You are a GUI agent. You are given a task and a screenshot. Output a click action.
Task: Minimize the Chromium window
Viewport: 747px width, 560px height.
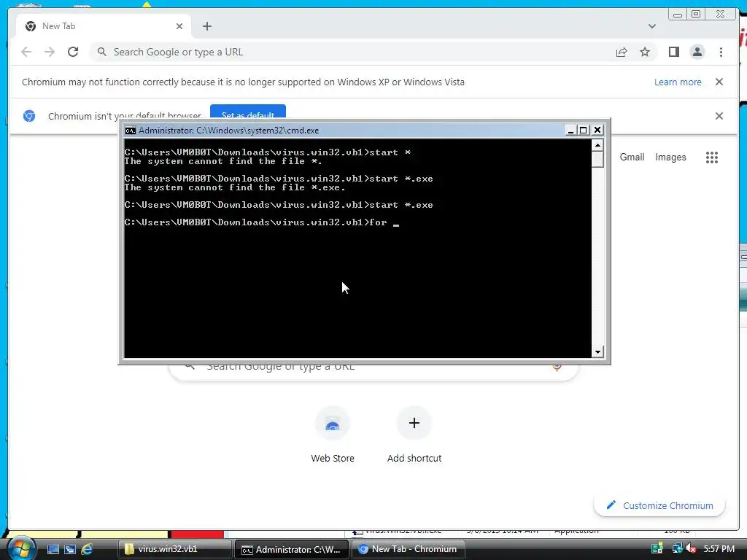(678, 15)
